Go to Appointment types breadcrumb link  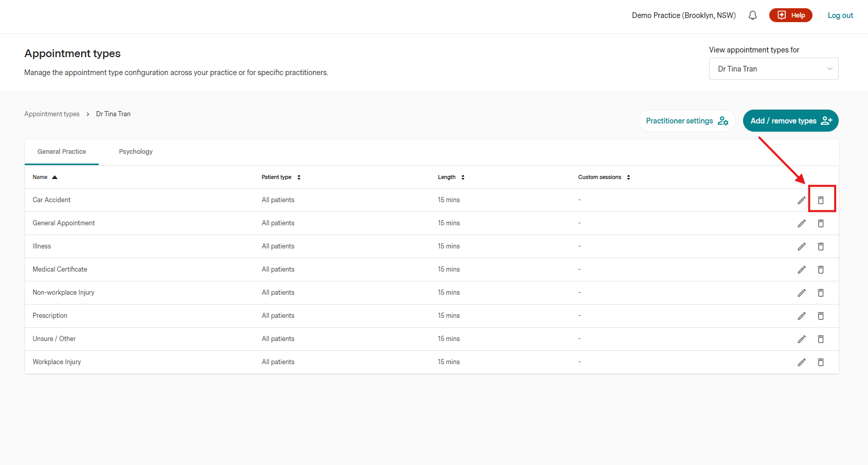coord(52,114)
